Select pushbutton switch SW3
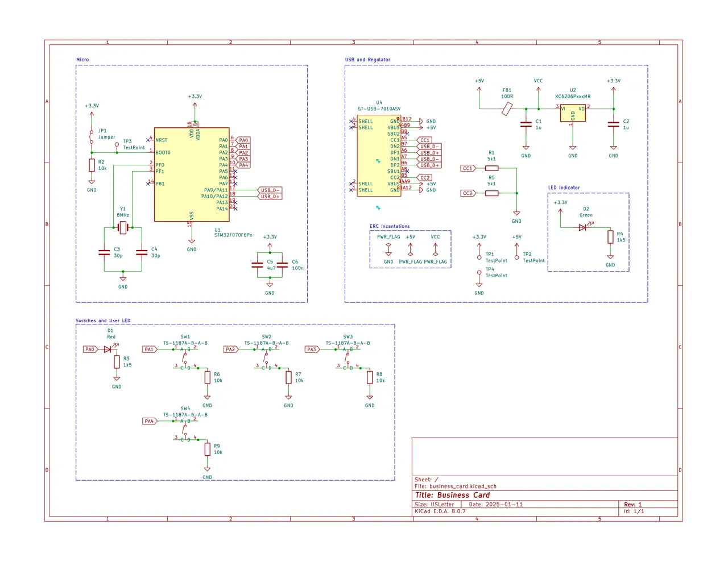 348,358
